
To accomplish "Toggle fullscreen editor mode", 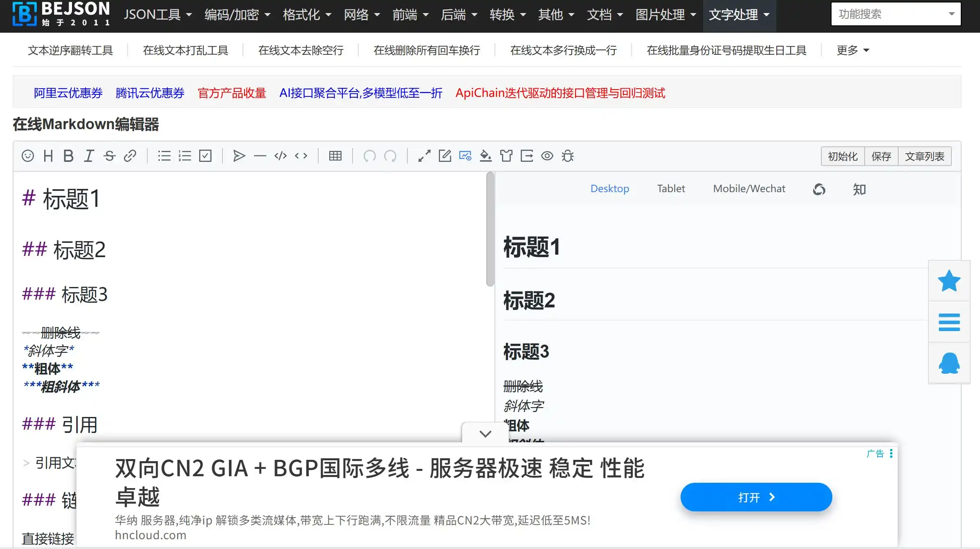I will [x=424, y=156].
